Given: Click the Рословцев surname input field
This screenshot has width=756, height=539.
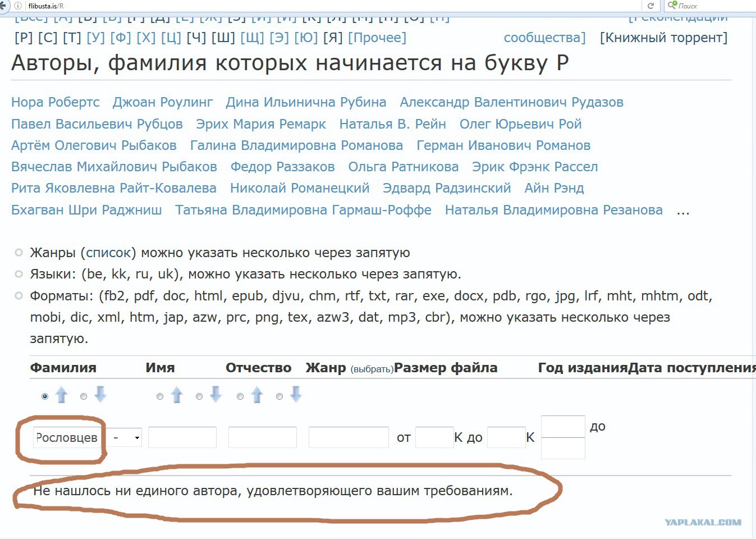Looking at the screenshot, I should 67,437.
